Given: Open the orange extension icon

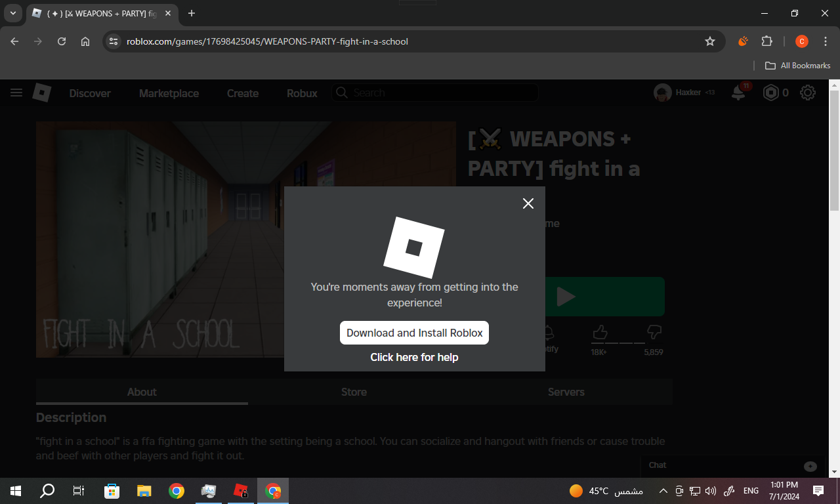Looking at the screenshot, I should coord(743,41).
